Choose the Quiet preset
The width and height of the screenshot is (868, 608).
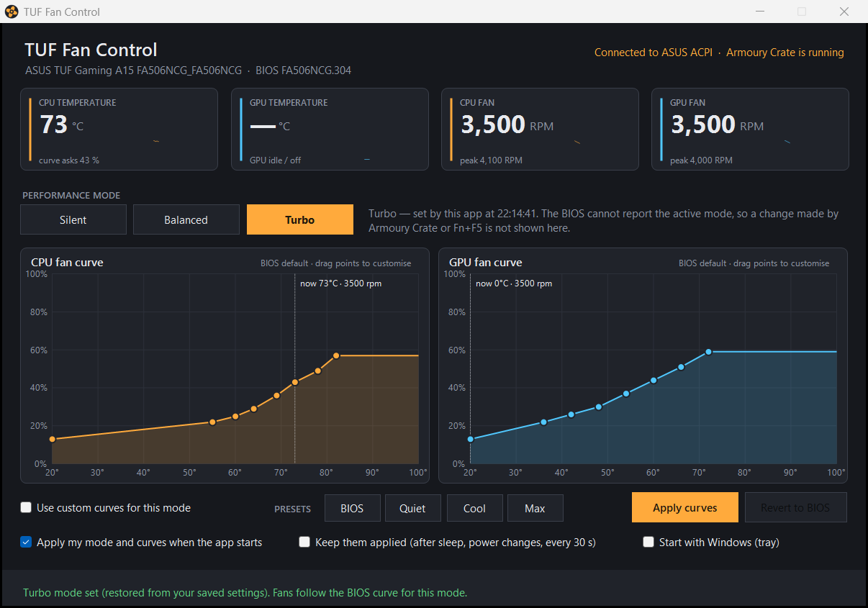pyautogui.click(x=412, y=508)
